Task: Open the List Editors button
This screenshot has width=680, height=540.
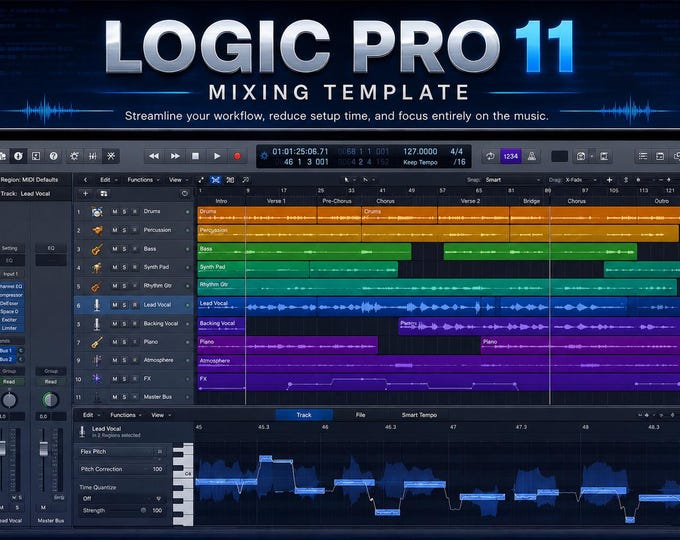Action: (643, 156)
